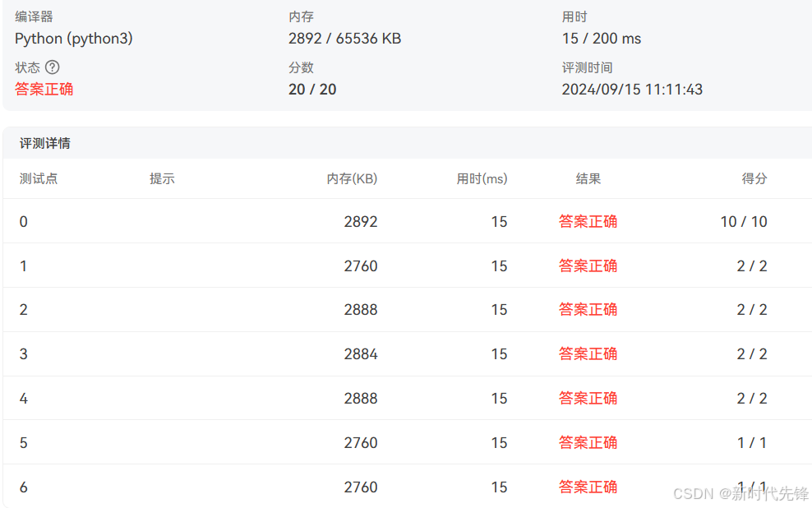Sort by the 结果 column header
Image resolution: width=812 pixels, height=508 pixels.
tap(587, 178)
